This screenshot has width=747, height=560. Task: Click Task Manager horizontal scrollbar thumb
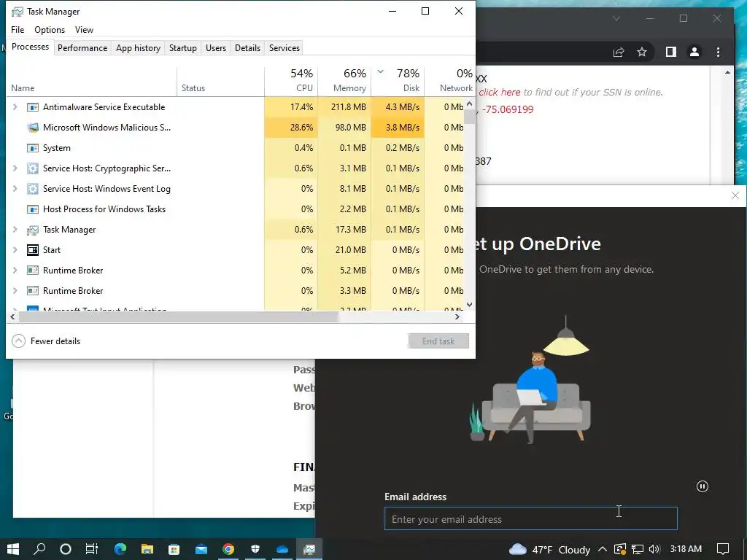coord(179,316)
